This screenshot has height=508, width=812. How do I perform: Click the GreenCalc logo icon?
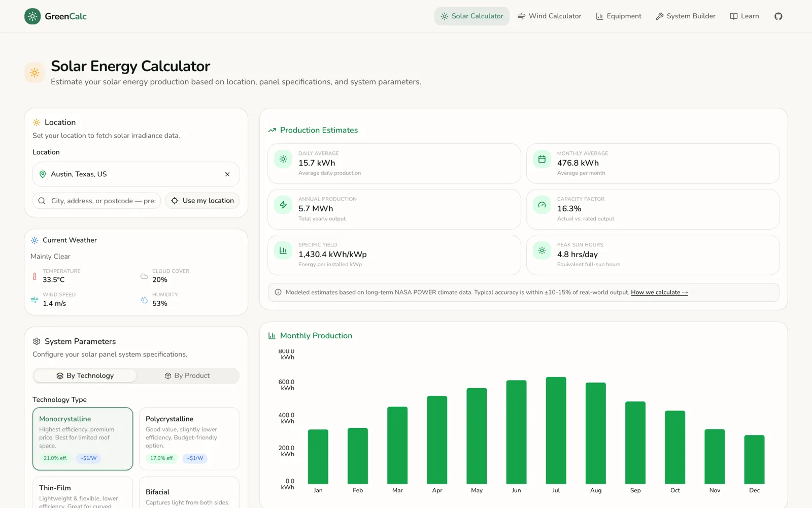32,16
